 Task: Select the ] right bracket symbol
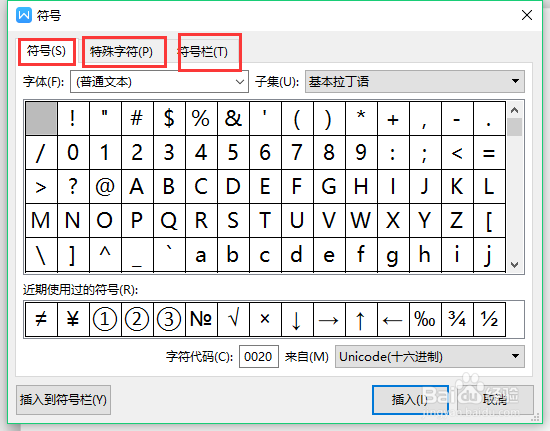(x=73, y=255)
